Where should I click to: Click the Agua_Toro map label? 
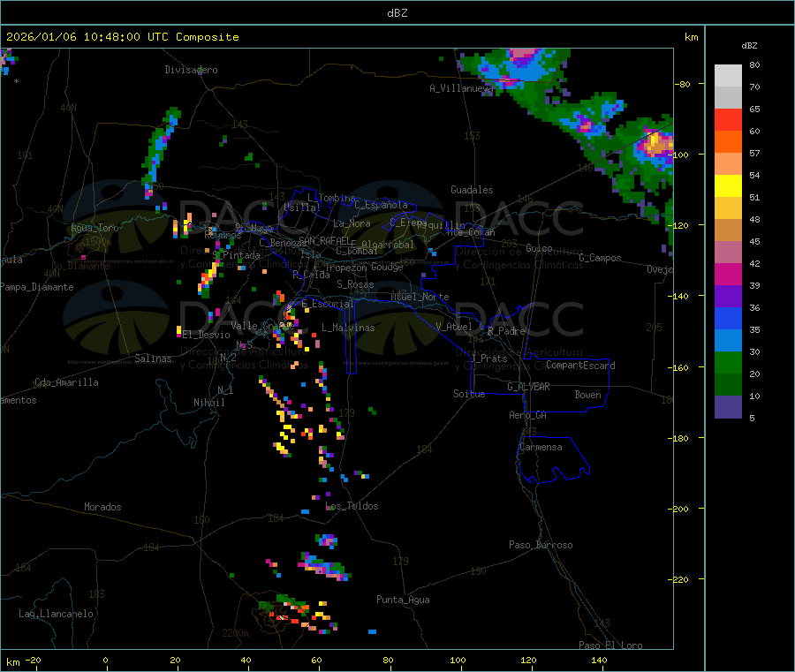click(95, 228)
